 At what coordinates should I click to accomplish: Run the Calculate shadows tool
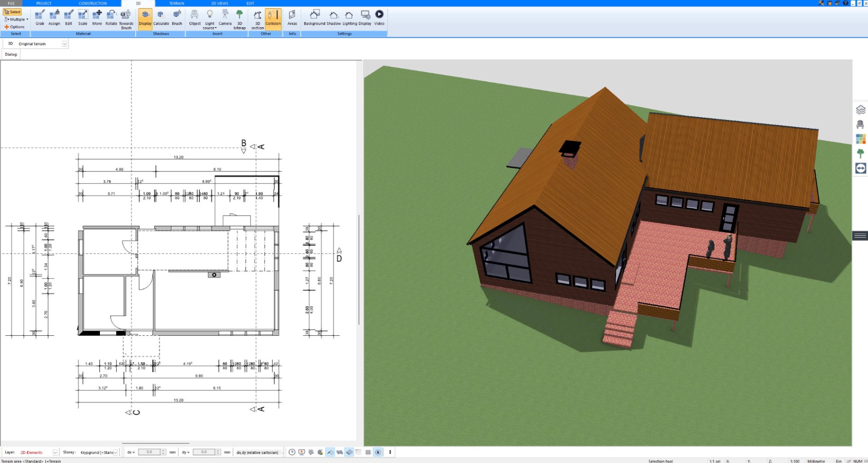(161, 18)
